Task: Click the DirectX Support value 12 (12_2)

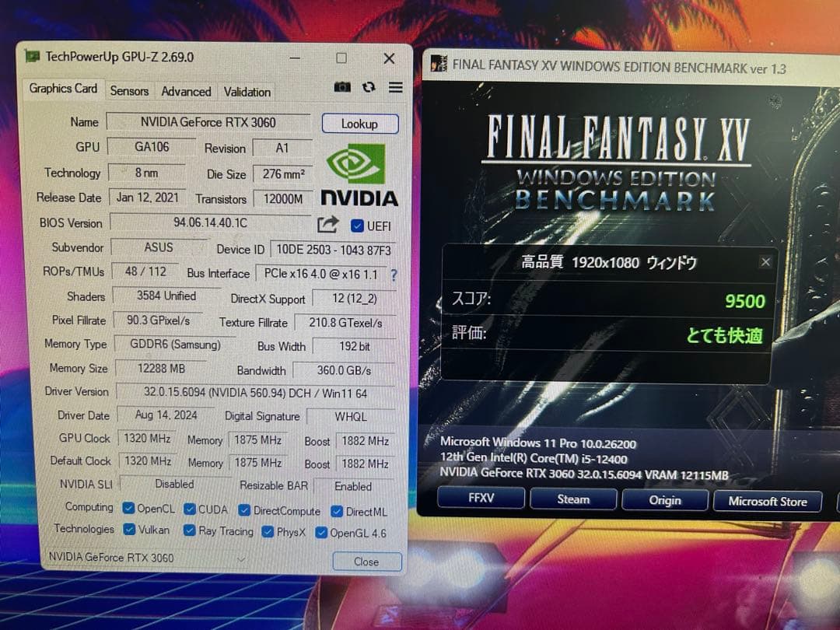Action: point(354,299)
